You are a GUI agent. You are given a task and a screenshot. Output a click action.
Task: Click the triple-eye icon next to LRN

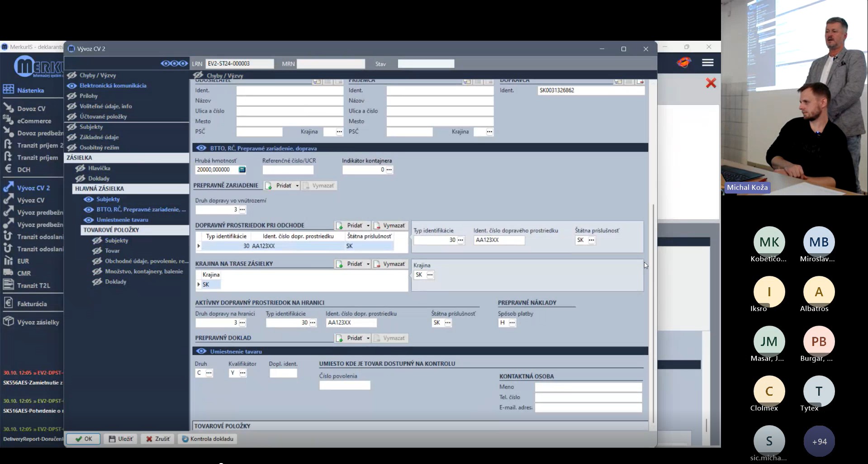click(x=174, y=64)
